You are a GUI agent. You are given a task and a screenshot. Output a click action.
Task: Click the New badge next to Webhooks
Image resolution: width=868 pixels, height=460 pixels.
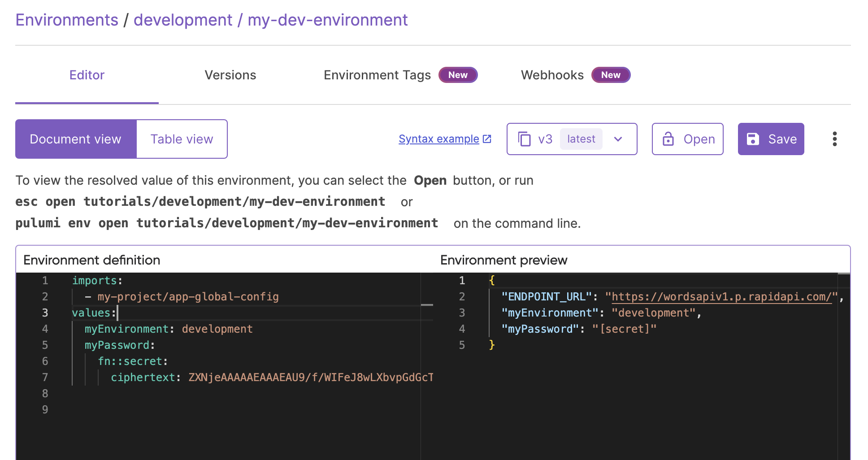pyautogui.click(x=611, y=75)
